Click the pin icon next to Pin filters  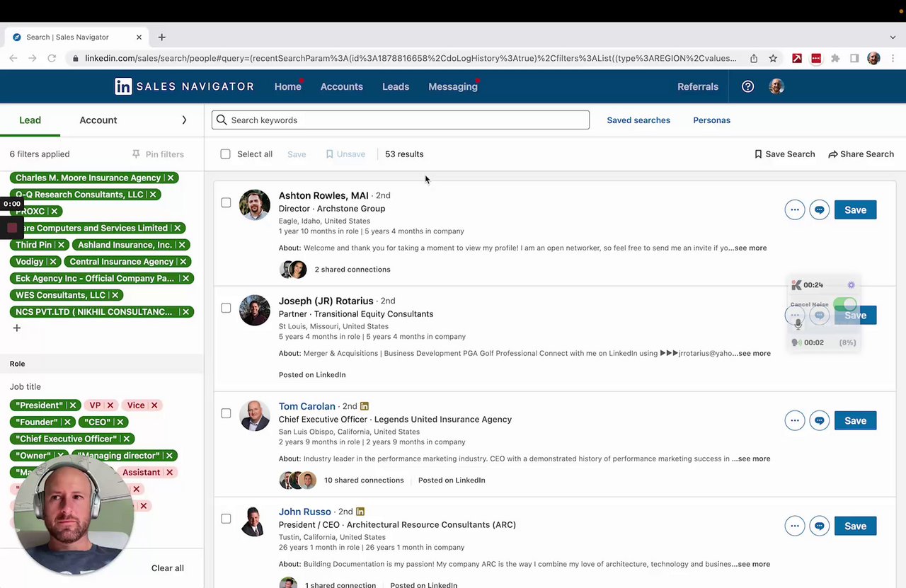pyautogui.click(x=137, y=154)
